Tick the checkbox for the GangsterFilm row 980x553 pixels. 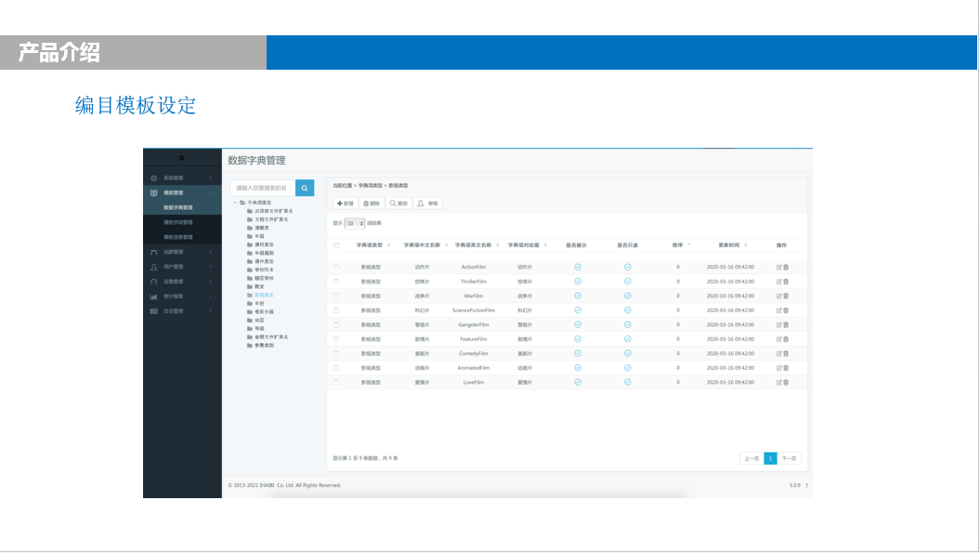coord(336,324)
